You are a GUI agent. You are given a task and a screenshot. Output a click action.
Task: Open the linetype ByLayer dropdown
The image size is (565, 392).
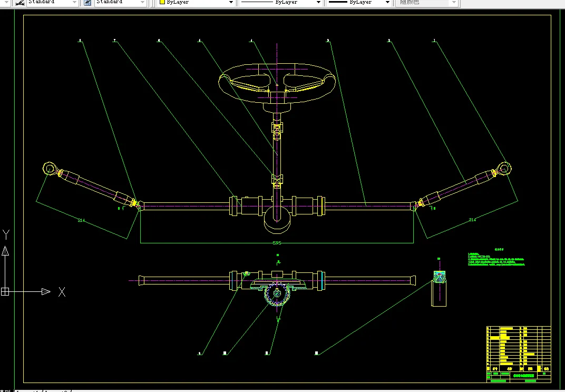point(280,2)
